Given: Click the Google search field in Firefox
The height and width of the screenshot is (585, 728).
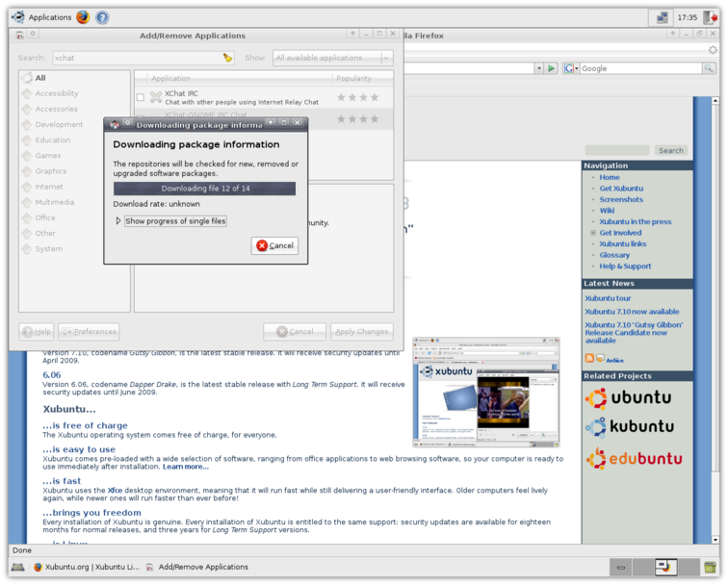Looking at the screenshot, I should click(640, 68).
